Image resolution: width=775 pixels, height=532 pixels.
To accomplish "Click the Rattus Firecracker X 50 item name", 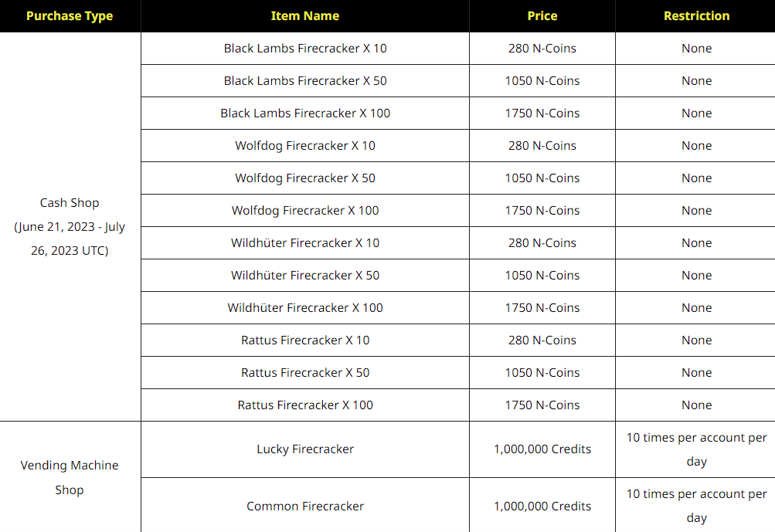I will 305,372.
